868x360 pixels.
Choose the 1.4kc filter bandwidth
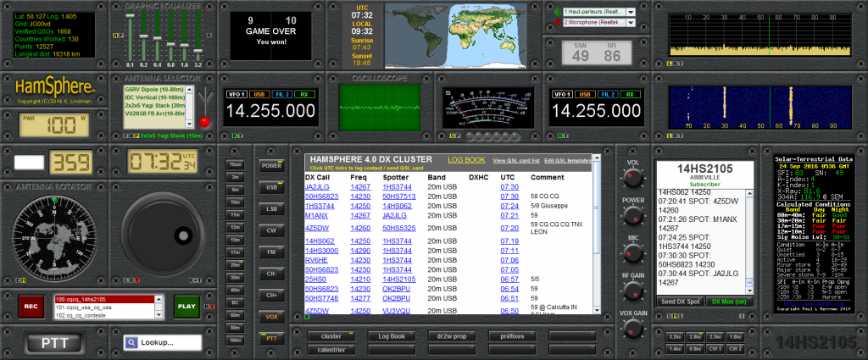tap(675, 349)
